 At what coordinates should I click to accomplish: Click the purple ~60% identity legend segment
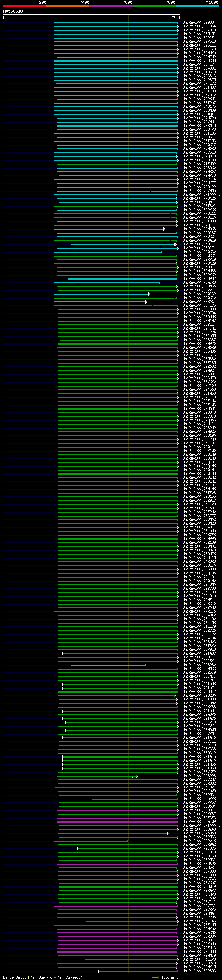tap(111, 6)
